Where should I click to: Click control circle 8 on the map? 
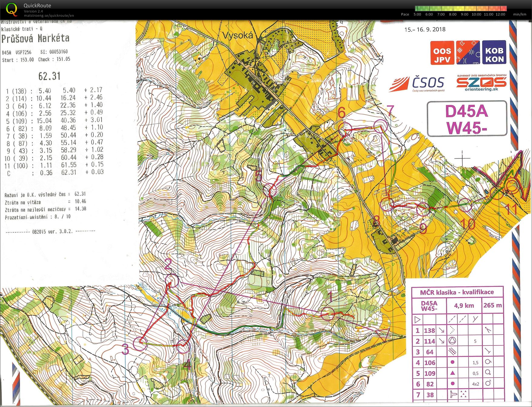387,204
